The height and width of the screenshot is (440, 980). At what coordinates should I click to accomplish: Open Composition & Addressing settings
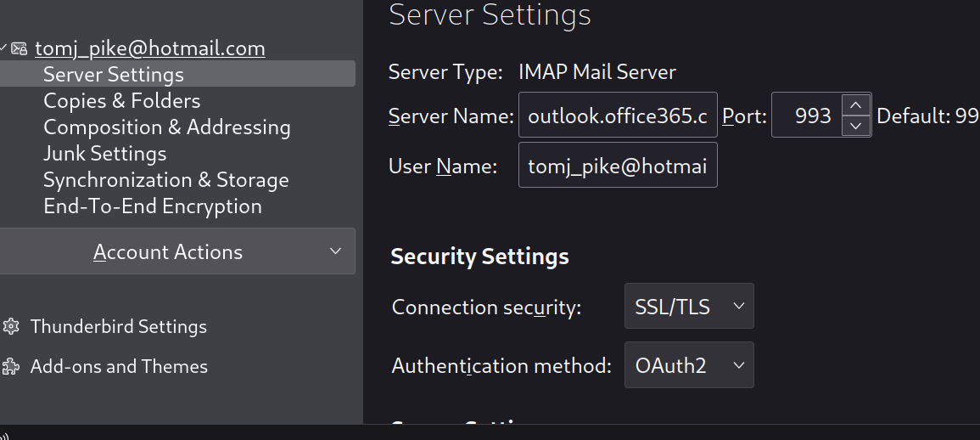point(167,127)
